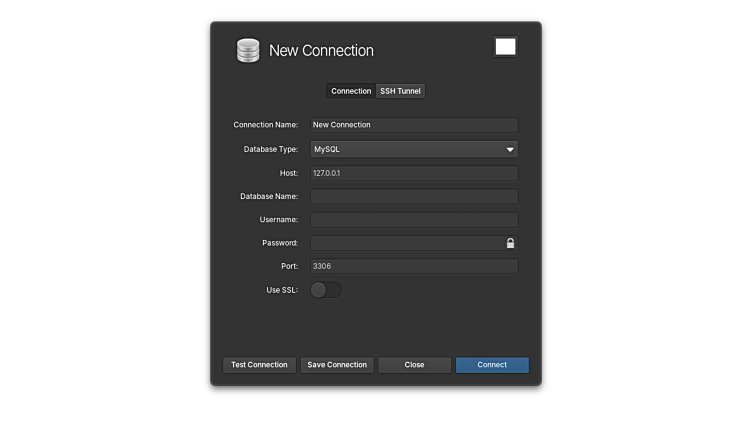Select the Connection tab
This screenshot has width=752, height=423.
(x=351, y=91)
